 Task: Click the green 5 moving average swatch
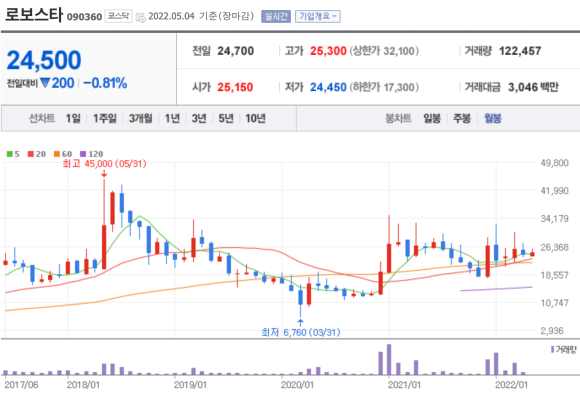coord(10,154)
